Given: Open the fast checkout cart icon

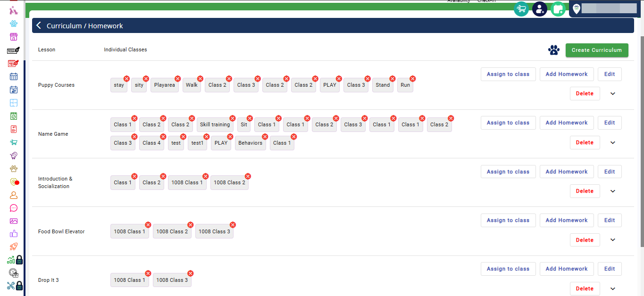Looking at the screenshot, I should click(521, 8).
